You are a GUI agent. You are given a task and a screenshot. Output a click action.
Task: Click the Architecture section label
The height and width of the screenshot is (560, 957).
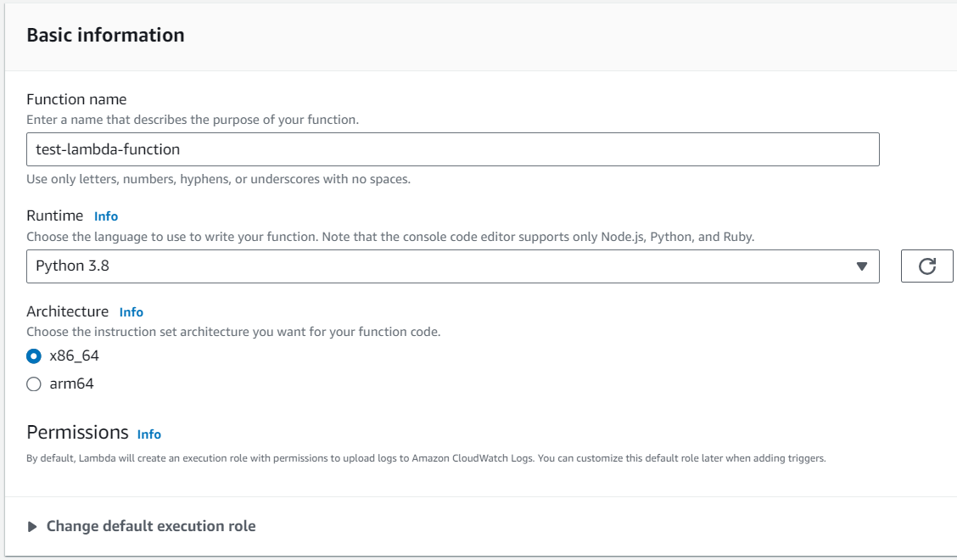[68, 311]
